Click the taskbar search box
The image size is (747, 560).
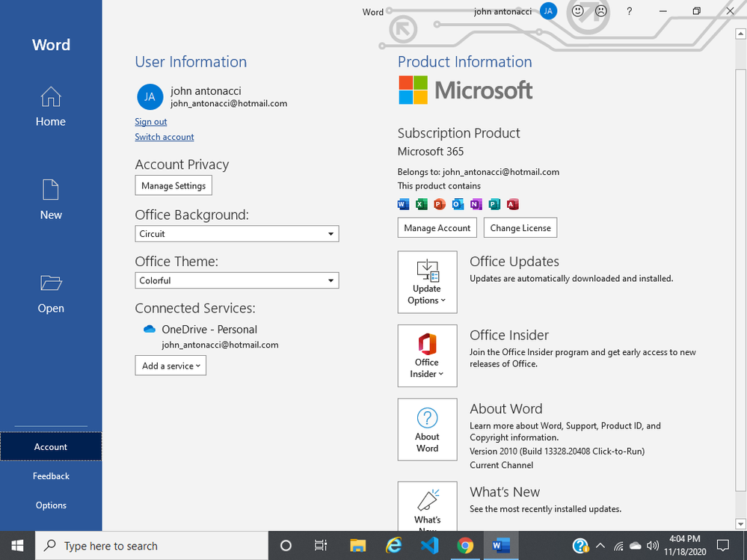(152, 546)
